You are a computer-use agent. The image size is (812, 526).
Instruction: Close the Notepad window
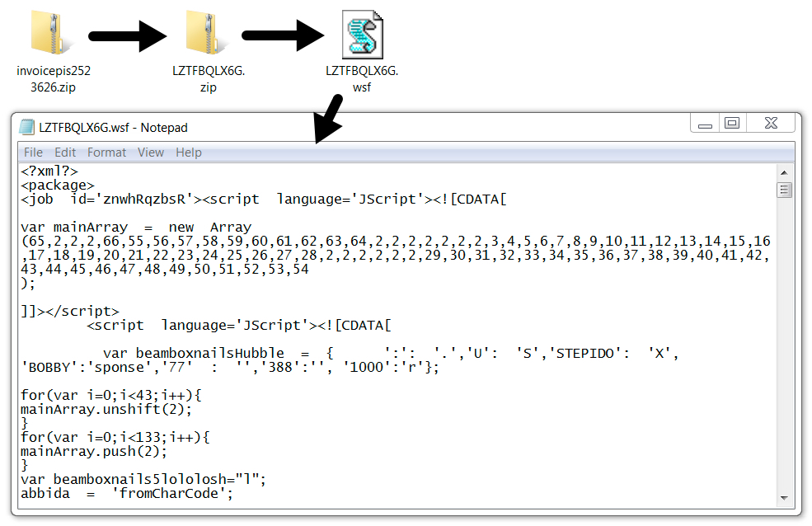(771, 124)
